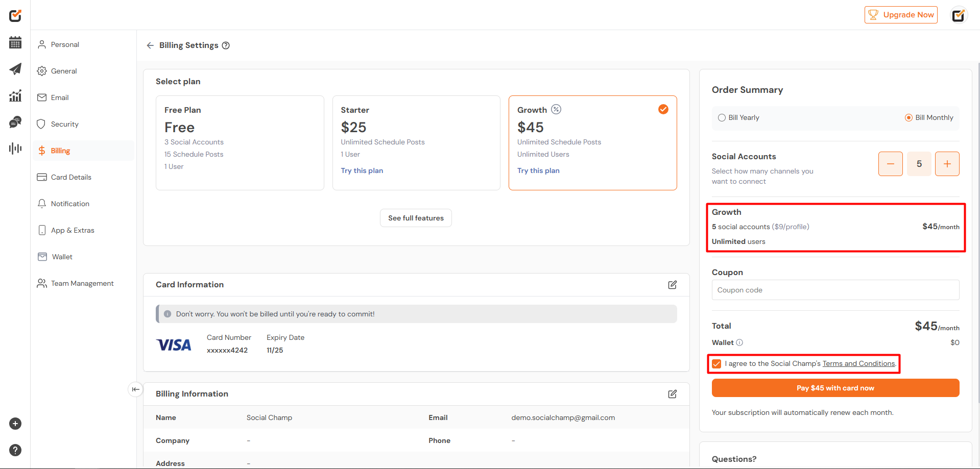Try the Growth plan link
This screenshot has height=469, width=980.
click(x=538, y=170)
